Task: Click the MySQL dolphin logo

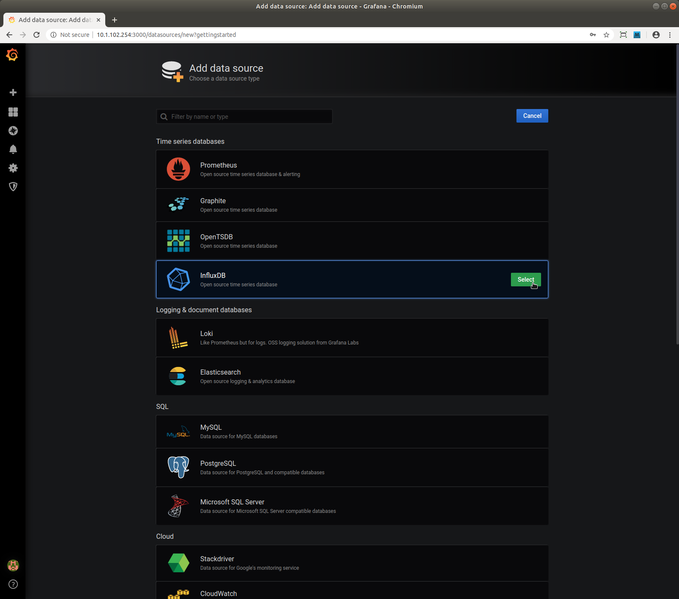Action: 178,432
